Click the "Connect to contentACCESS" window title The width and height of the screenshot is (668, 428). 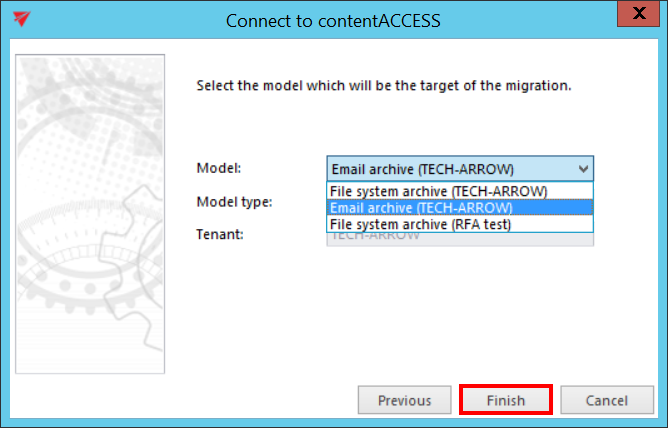[333, 20]
